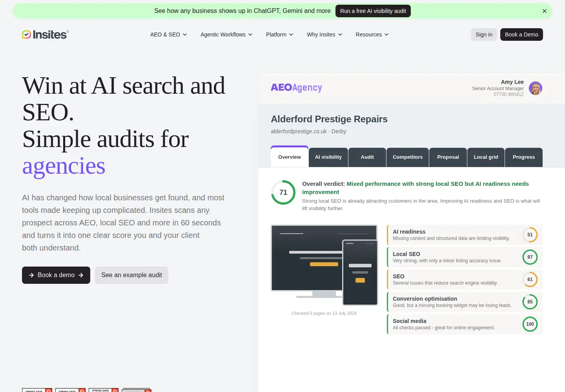The width and height of the screenshot is (565, 392).
Task: Click the AEOAgency logo
Action: click(x=296, y=88)
